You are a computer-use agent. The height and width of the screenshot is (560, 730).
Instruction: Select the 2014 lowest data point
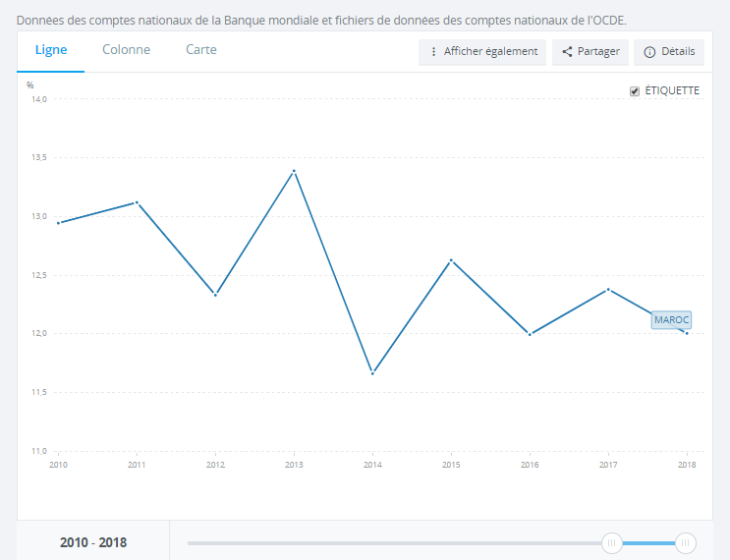372,373
